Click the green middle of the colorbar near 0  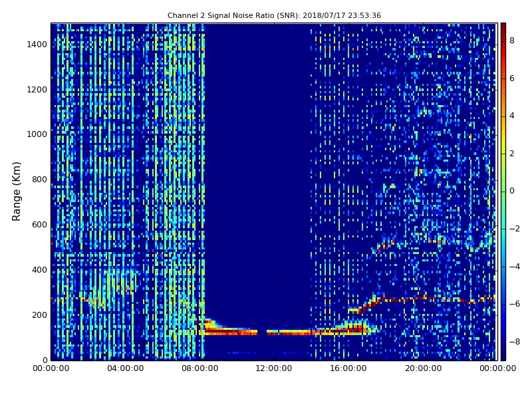point(503,191)
